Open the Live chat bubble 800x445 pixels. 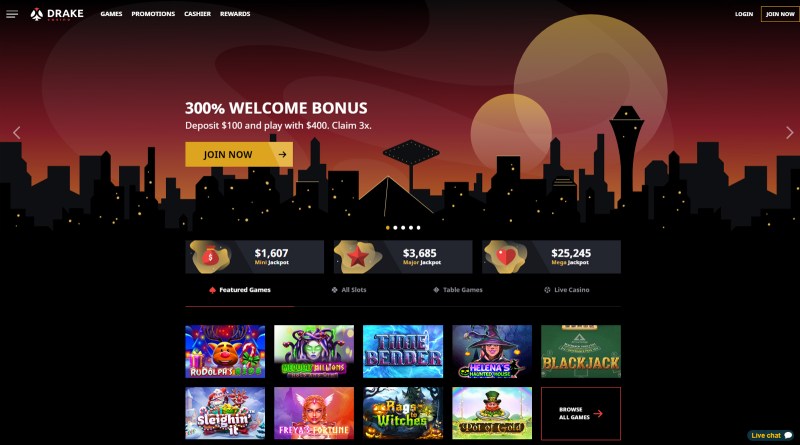pos(771,435)
